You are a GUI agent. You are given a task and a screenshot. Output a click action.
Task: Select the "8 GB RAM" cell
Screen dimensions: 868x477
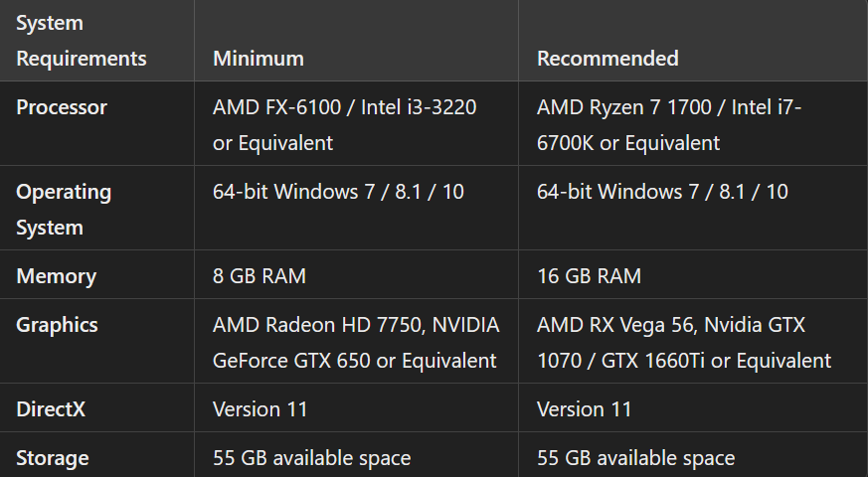tap(260, 276)
